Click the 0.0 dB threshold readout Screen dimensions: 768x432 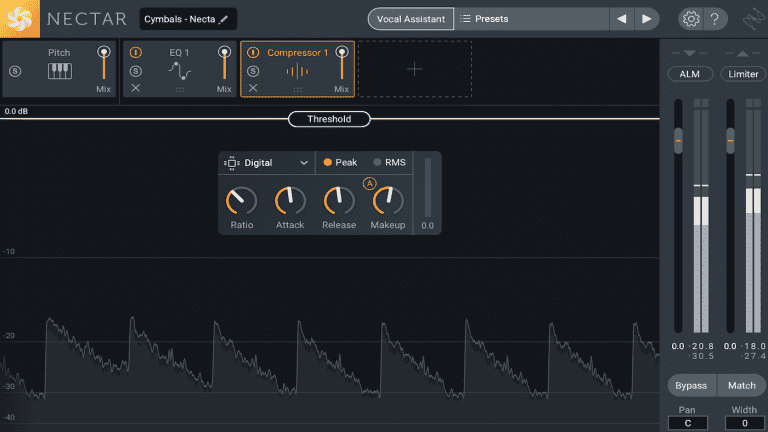pyautogui.click(x=16, y=111)
